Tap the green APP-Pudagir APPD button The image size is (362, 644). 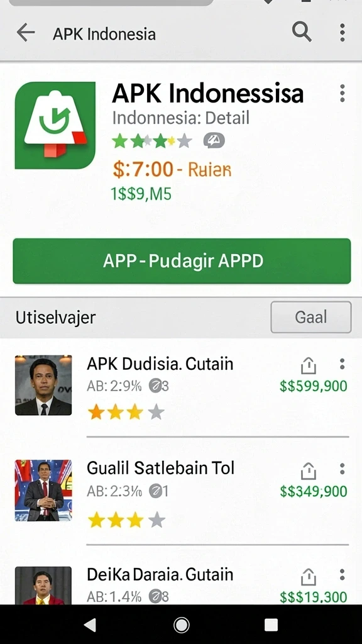pyautogui.click(x=182, y=261)
